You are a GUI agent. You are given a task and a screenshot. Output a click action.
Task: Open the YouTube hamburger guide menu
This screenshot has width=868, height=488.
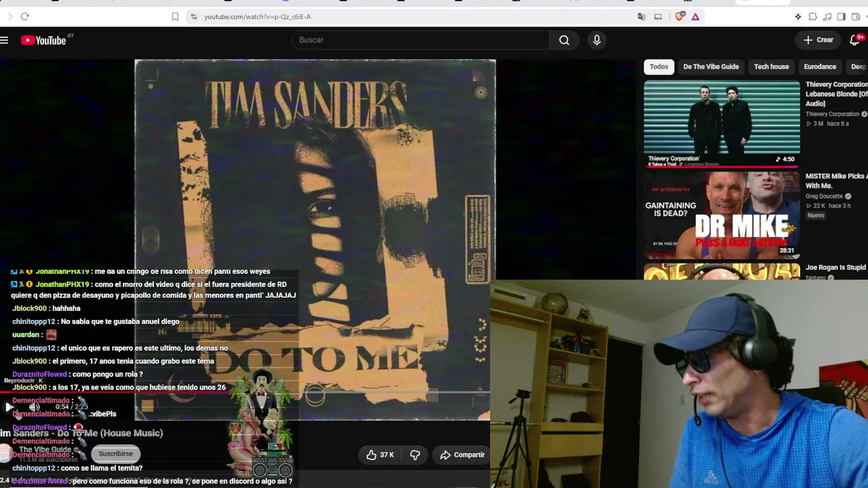[x=4, y=41]
